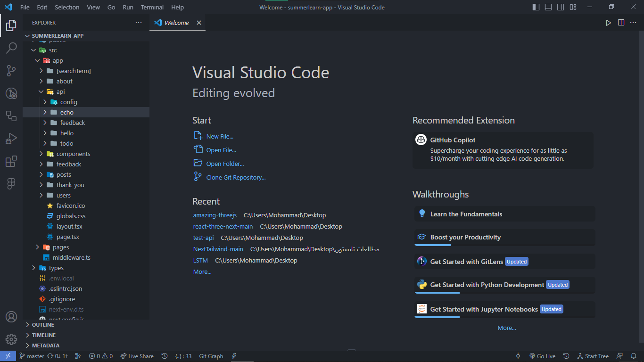Close the Welcome tab

tap(199, 23)
